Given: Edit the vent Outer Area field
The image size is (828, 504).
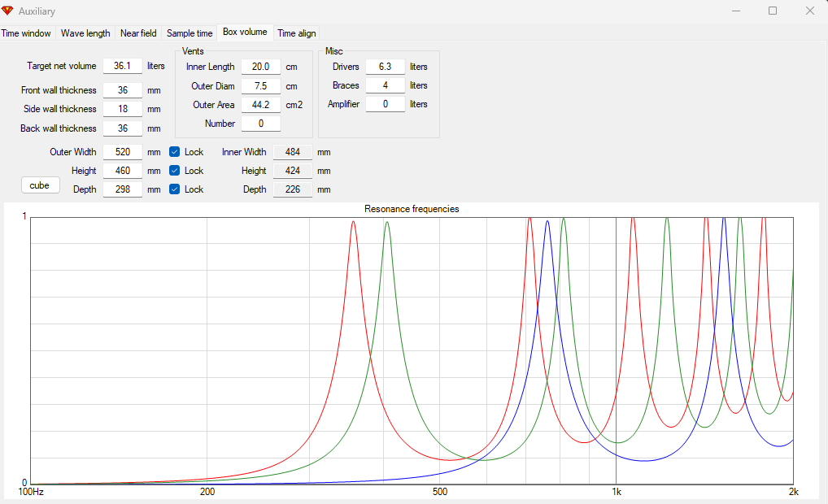Looking at the screenshot, I should 261,105.
